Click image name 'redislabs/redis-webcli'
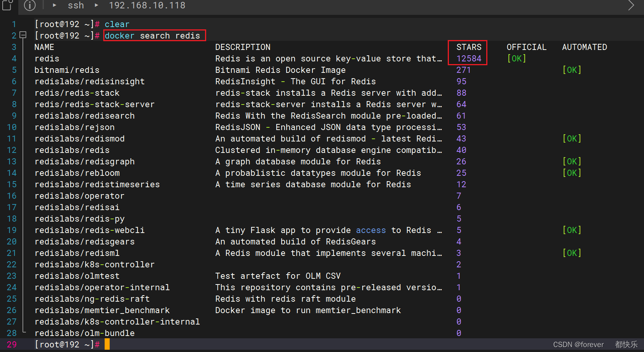Viewport: 644px width, 352px height. point(90,230)
